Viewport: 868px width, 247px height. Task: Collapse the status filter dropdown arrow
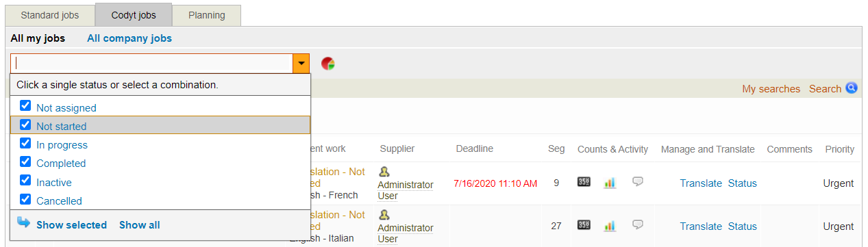pyautogui.click(x=301, y=63)
